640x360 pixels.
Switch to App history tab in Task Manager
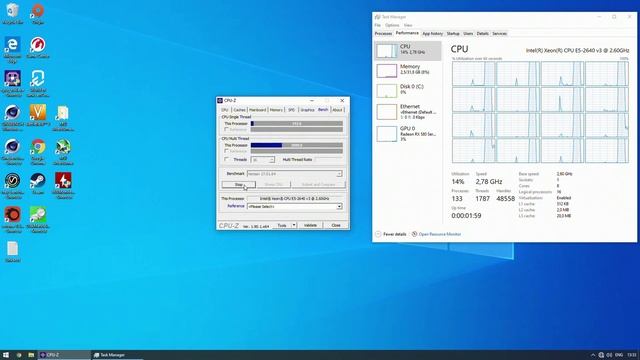(x=433, y=33)
